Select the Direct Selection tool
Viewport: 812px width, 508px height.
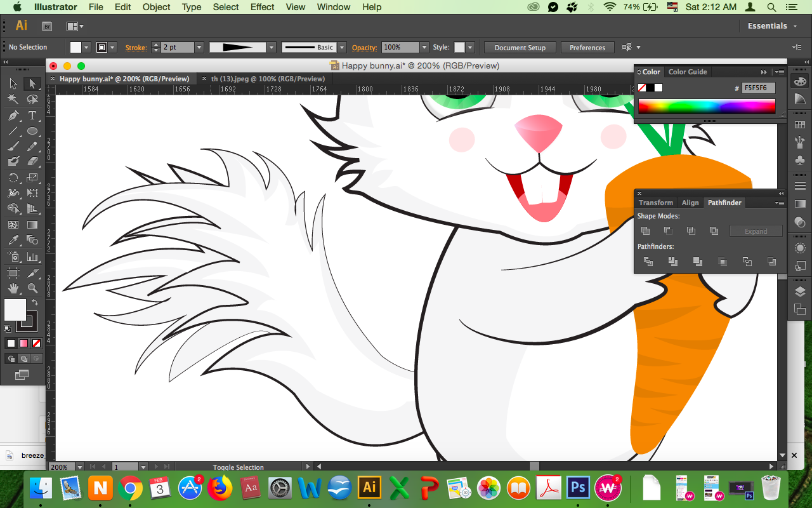pos(32,84)
